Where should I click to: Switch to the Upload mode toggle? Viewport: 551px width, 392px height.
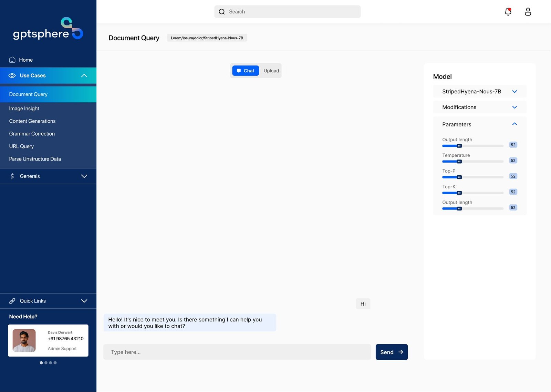[x=271, y=71]
